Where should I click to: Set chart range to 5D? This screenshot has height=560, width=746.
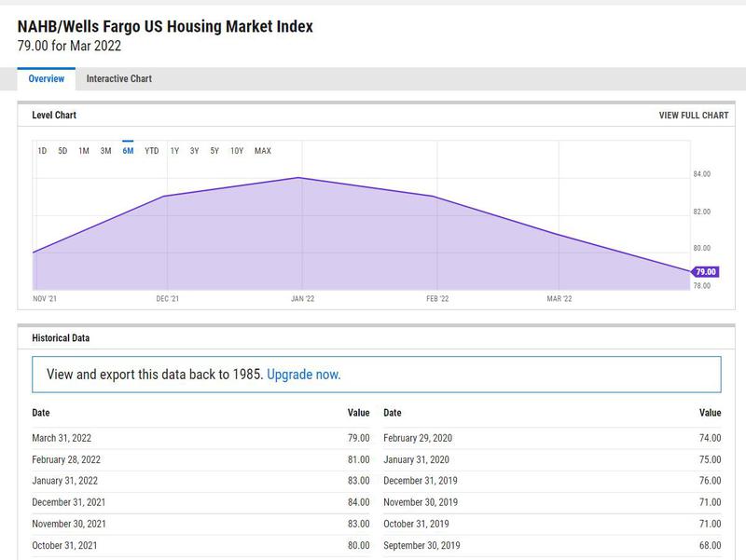[x=62, y=151]
